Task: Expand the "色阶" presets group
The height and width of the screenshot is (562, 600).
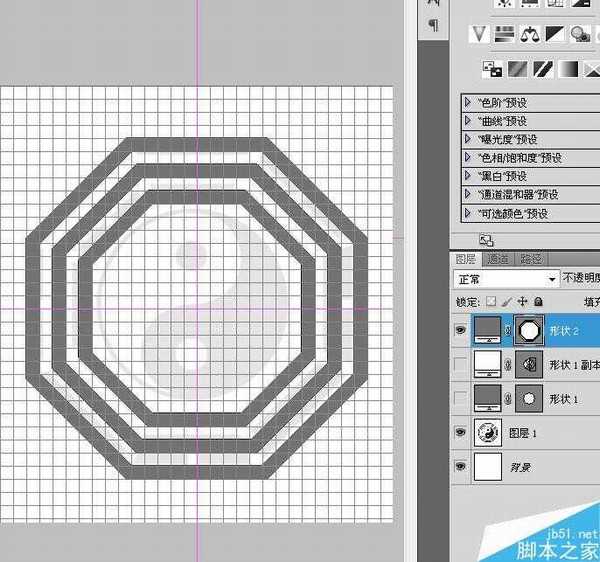Action: tap(468, 102)
